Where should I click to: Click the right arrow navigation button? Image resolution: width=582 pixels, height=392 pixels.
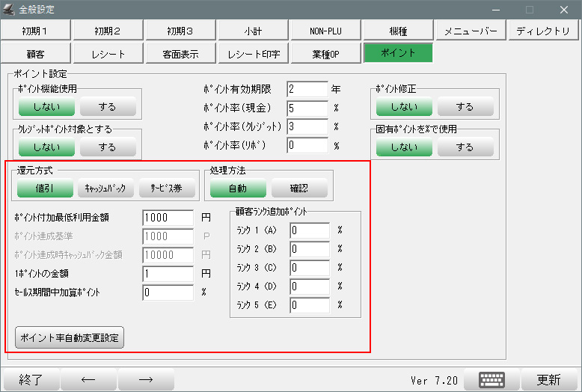146,379
